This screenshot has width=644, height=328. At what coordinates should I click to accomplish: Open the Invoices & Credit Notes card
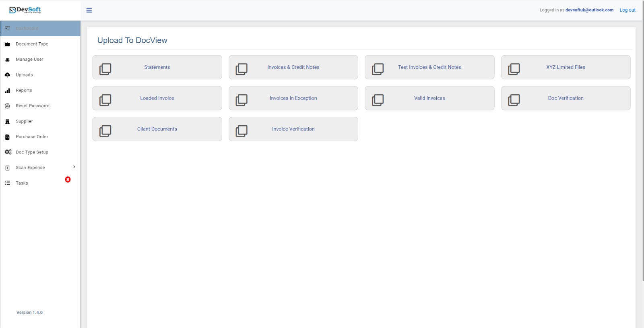click(293, 67)
